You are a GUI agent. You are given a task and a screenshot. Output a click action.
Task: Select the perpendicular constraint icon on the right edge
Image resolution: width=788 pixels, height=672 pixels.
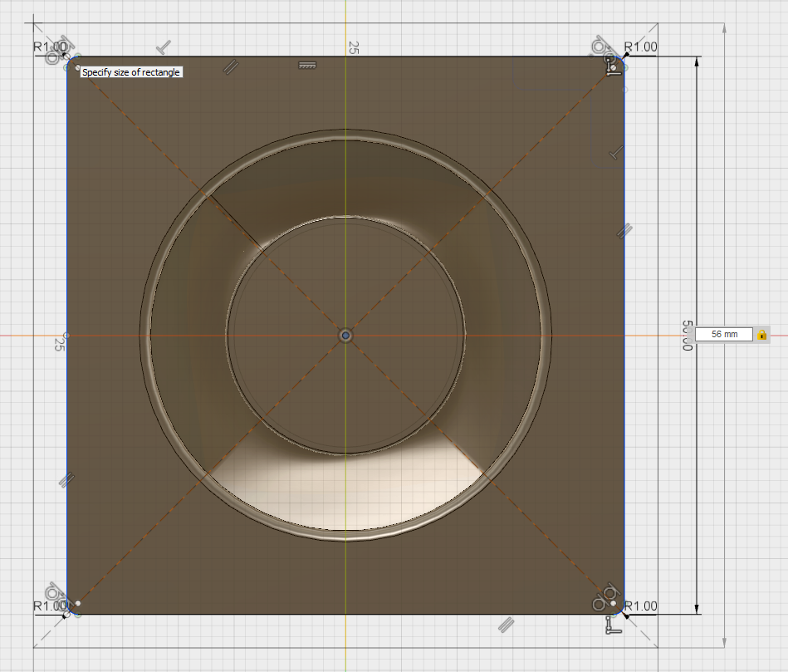point(616,153)
